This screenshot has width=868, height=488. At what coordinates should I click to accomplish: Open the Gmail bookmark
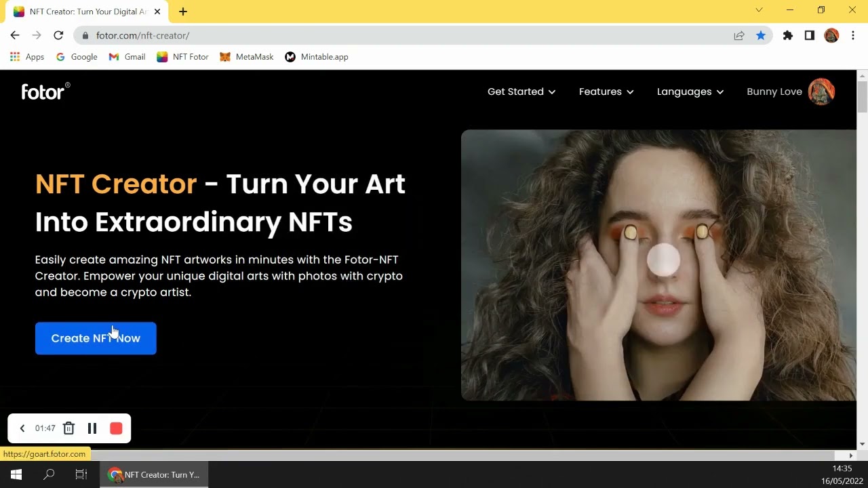point(127,57)
